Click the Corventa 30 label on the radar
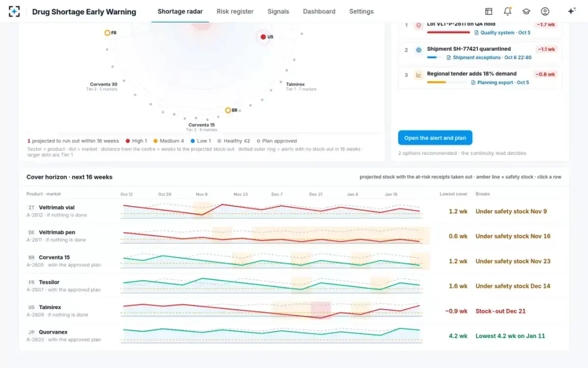Image resolution: width=588 pixels, height=368 pixels. click(x=103, y=84)
